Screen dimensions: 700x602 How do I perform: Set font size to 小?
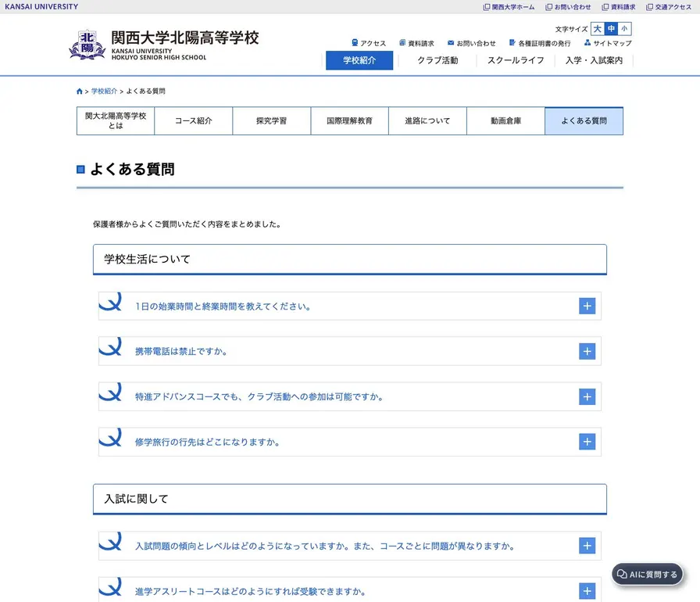624,29
